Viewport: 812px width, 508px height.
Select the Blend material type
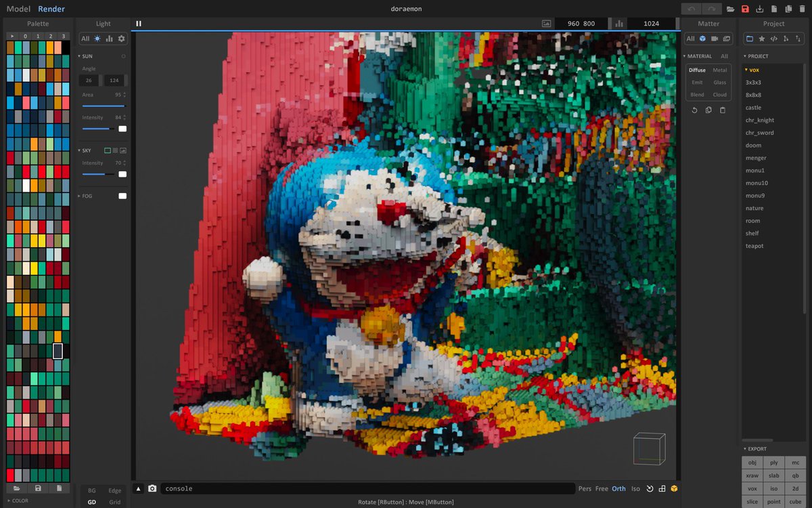[697, 95]
